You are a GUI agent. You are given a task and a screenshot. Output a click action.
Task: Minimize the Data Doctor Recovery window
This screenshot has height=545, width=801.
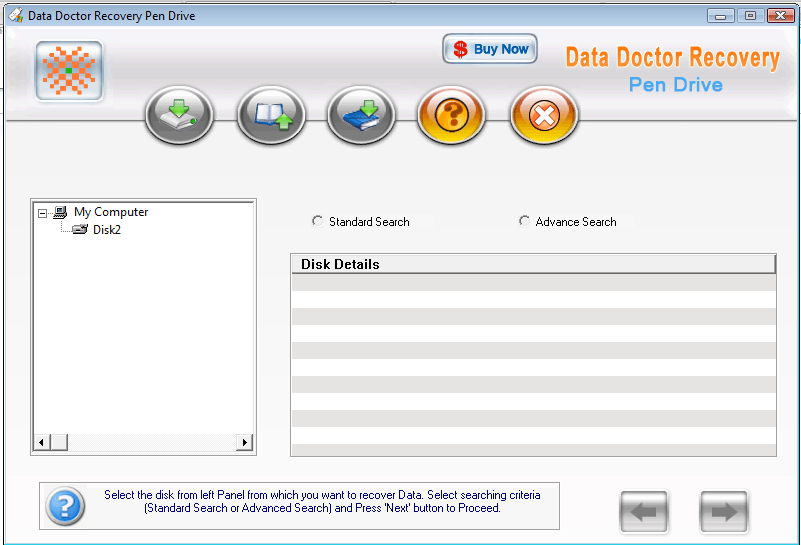(x=720, y=16)
